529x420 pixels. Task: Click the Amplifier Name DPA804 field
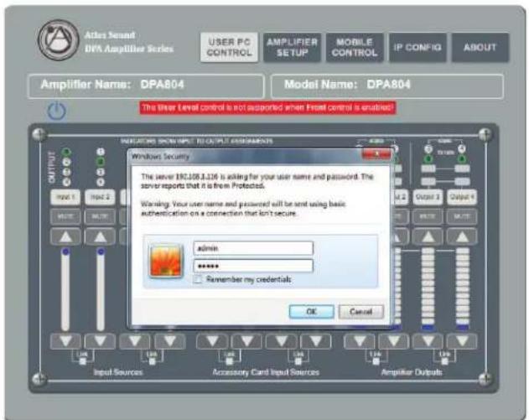tap(146, 86)
